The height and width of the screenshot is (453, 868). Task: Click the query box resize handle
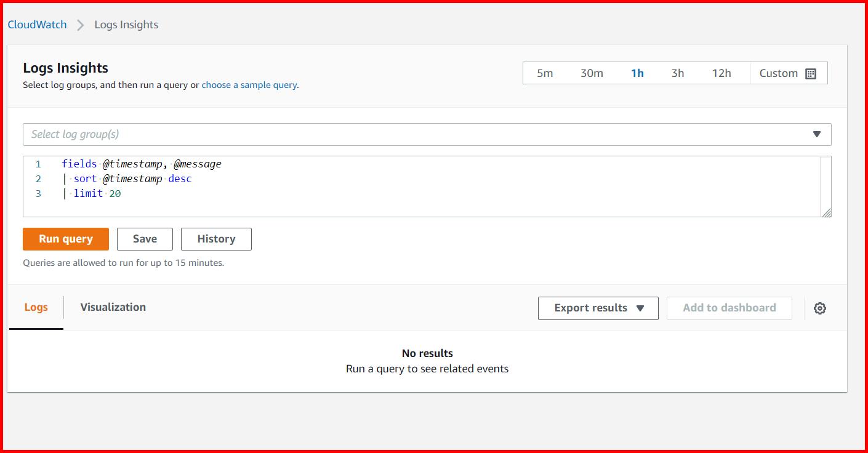(827, 214)
